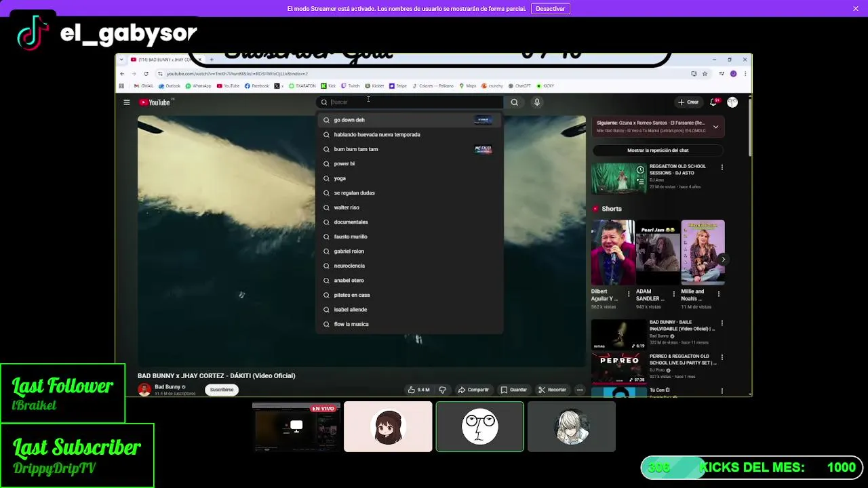Select suggestion 'yoga'
Screen dimensions: 868x488
[x=410, y=178]
